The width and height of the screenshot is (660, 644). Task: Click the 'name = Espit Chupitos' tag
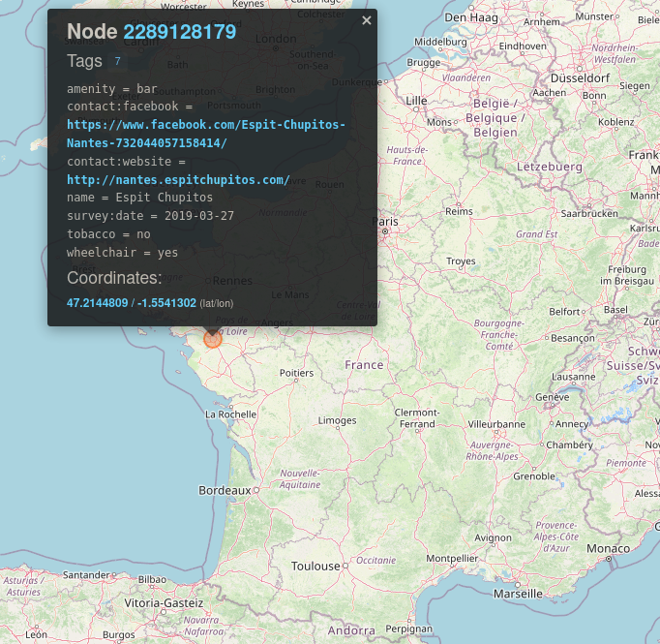pyautogui.click(x=139, y=198)
